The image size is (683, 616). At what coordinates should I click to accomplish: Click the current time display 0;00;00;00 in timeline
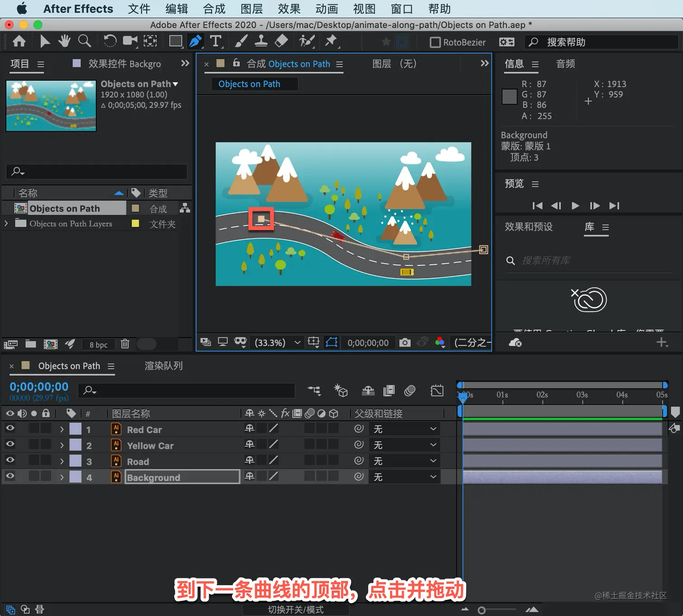click(x=39, y=387)
